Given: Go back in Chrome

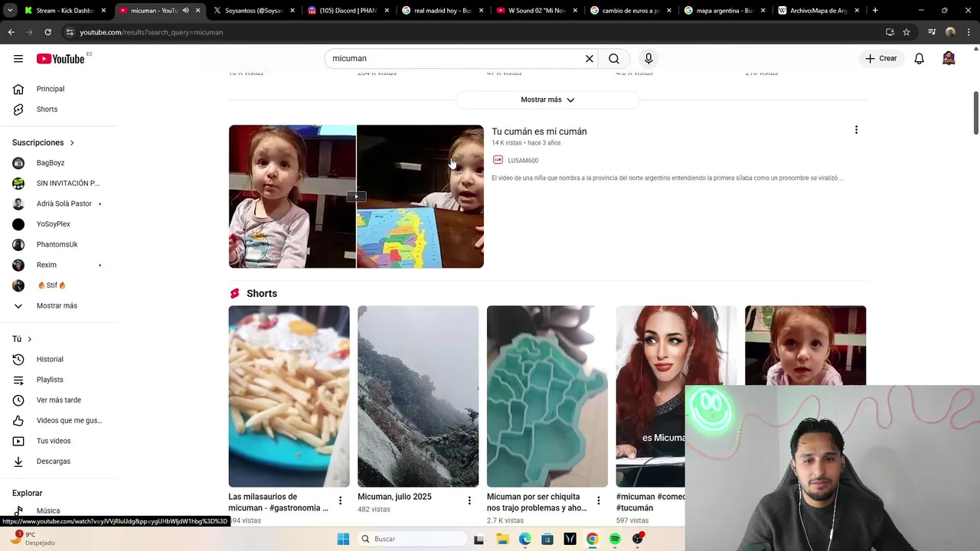Looking at the screenshot, I should (11, 32).
